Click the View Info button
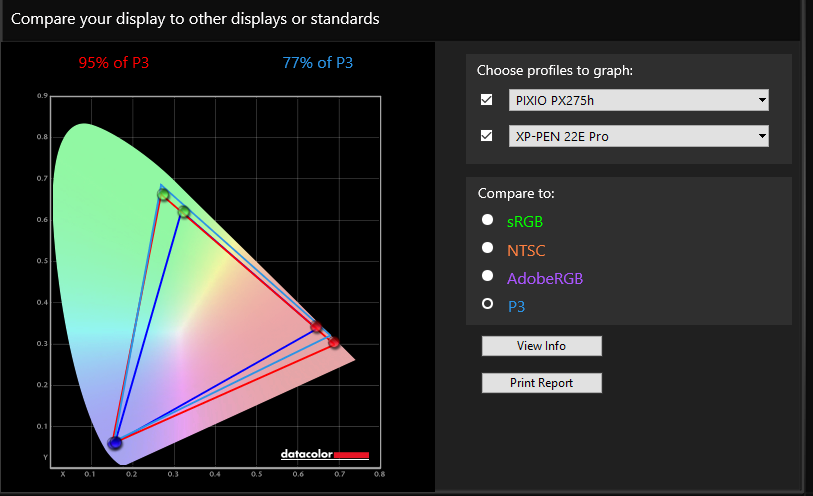Image resolution: width=813 pixels, height=496 pixels. tap(541, 346)
